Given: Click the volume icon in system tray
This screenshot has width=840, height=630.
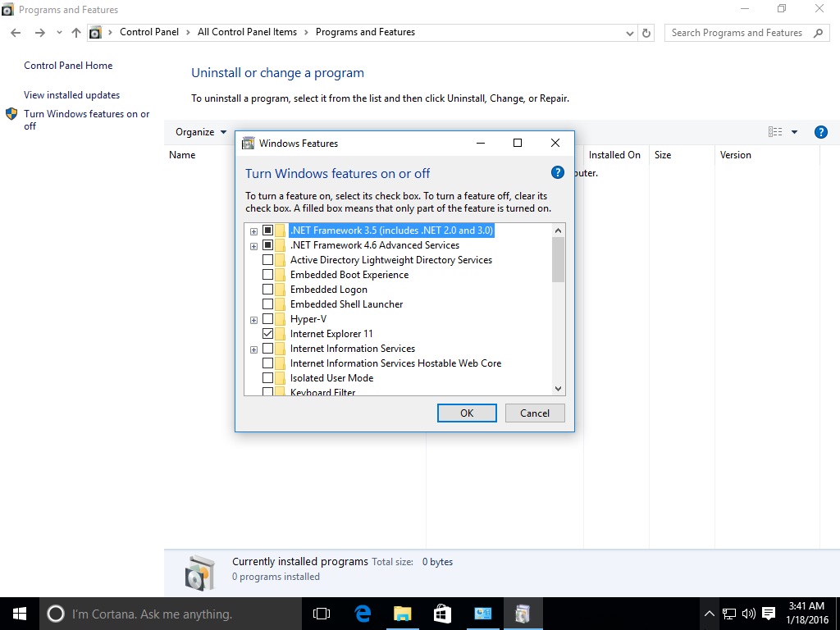Looking at the screenshot, I should coord(749,614).
